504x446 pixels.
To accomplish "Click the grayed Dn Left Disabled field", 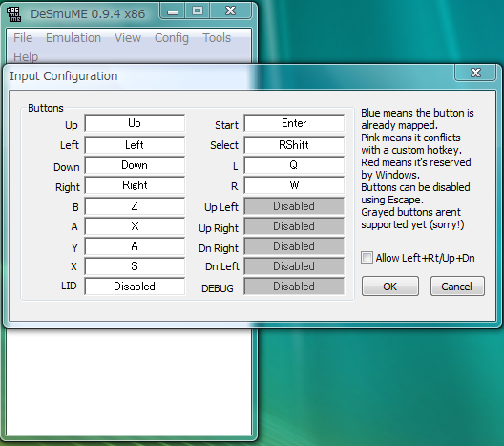I will (x=294, y=266).
